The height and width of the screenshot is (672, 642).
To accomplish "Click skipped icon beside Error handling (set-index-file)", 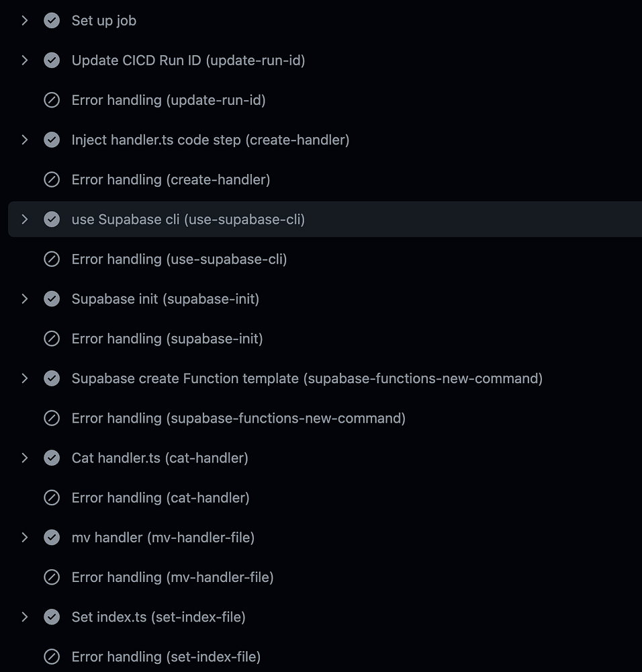I will tap(52, 657).
